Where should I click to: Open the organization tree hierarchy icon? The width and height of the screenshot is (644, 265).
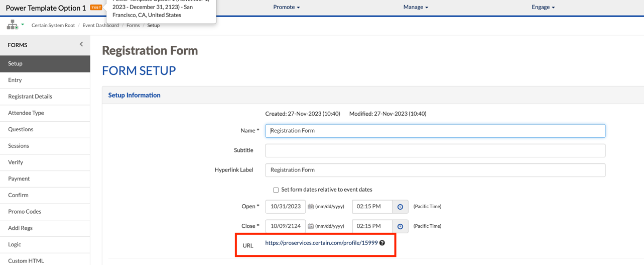coord(12,25)
